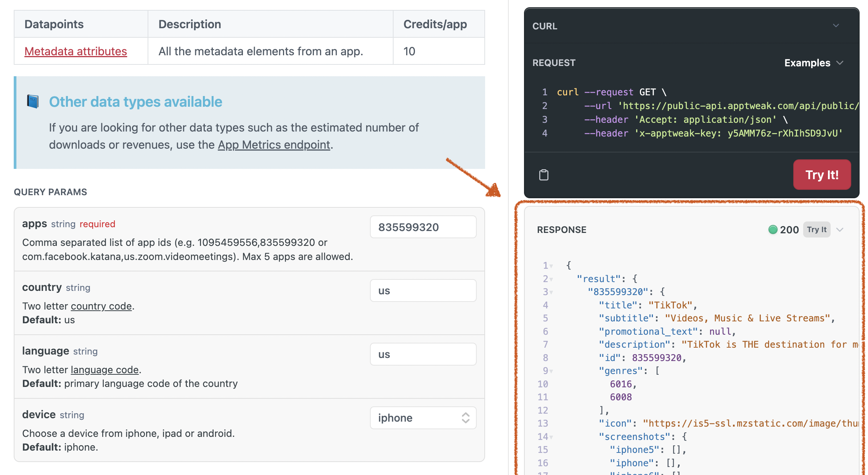
Task: Click genre value 6008 in response
Action: click(620, 397)
